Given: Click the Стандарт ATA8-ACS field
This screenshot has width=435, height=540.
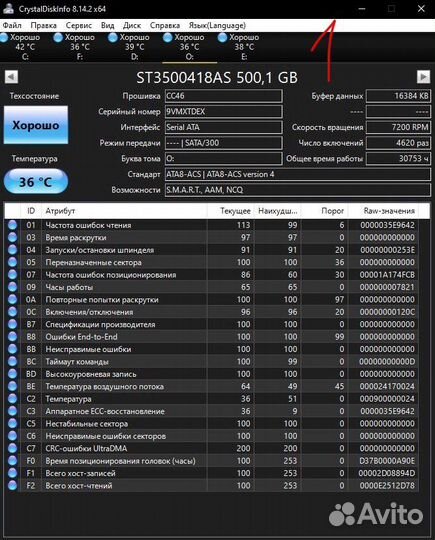Looking at the screenshot, I should coord(298,174).
